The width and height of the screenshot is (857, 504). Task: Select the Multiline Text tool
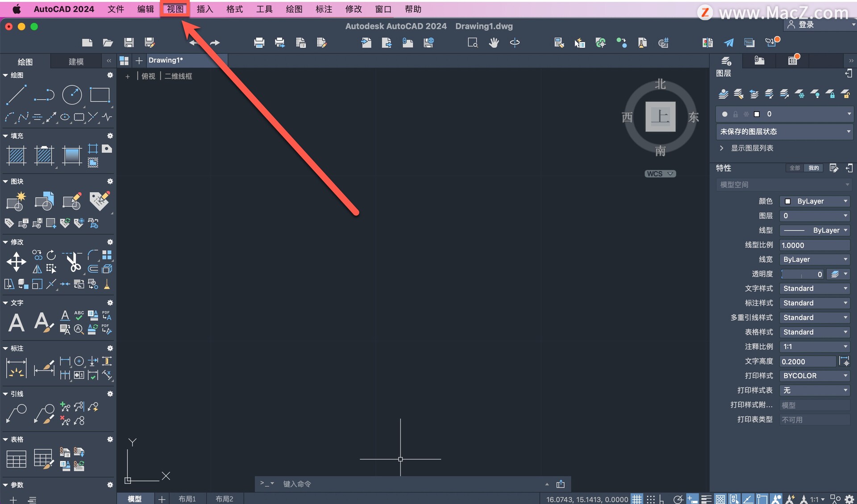click(17, 322)
